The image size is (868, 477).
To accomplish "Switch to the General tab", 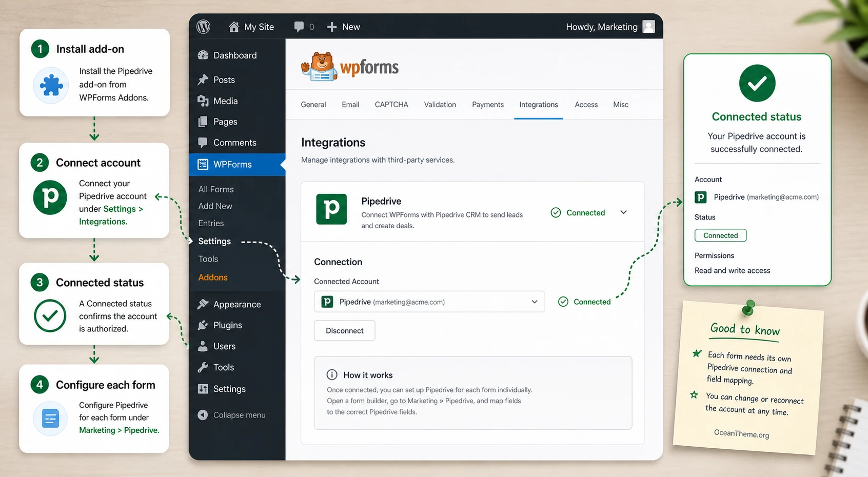I will point(313,105).
